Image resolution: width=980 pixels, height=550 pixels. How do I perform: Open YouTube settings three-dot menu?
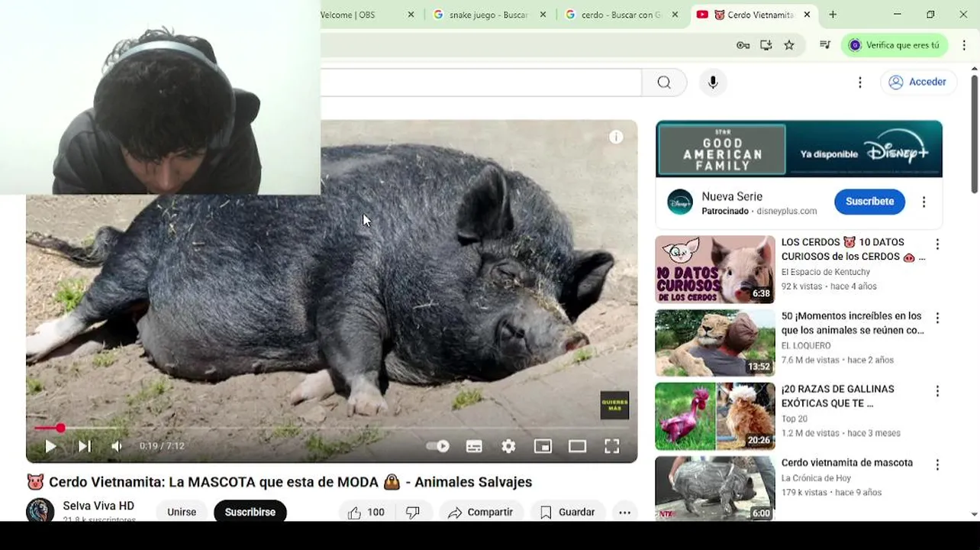click(860, 82)
